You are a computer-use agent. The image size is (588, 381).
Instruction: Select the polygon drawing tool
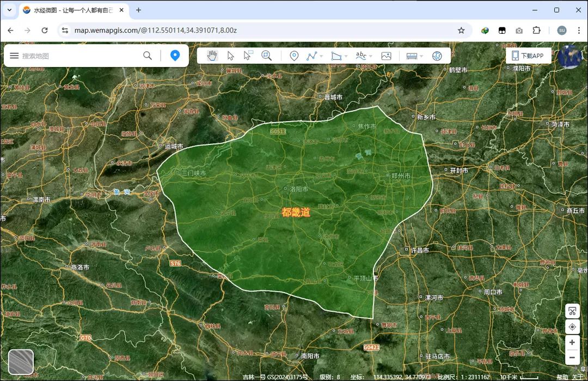[x=336, y=56]
